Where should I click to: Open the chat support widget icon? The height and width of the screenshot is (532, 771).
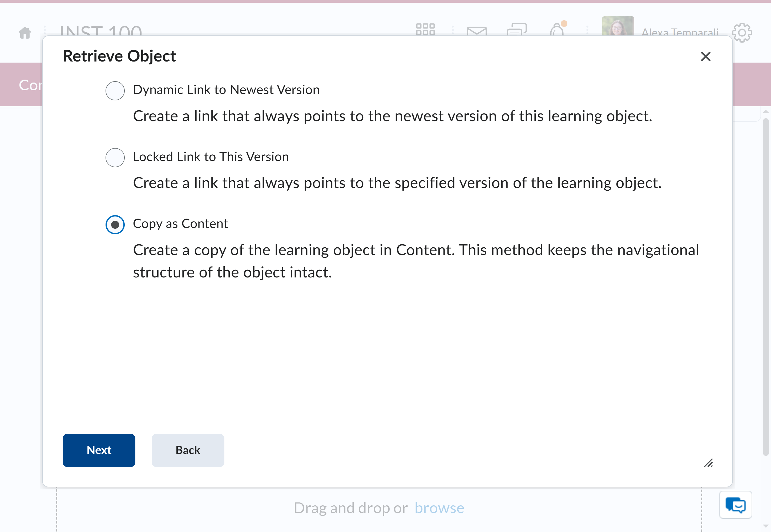tap(735, 505)
